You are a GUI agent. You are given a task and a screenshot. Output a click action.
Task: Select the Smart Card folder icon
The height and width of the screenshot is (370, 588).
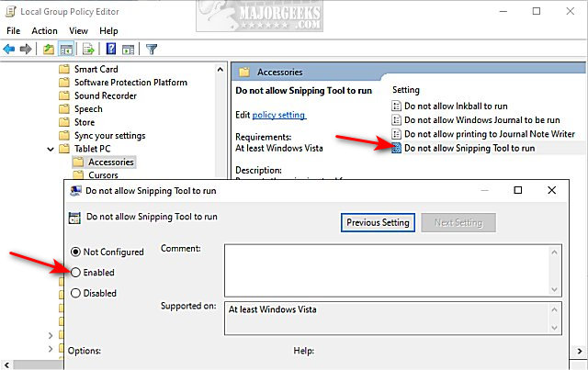click(64, 69)
